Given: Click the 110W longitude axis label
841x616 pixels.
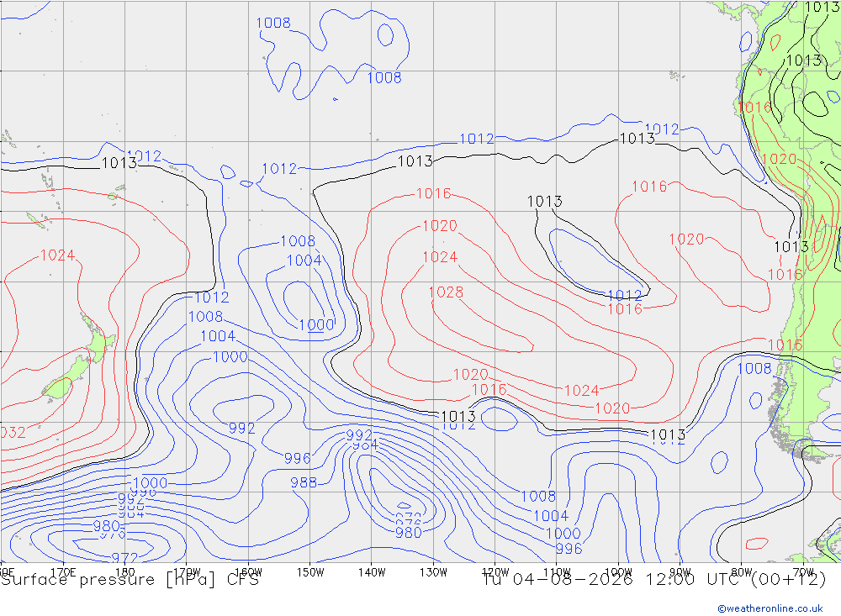Looking at the screenshot, I should pyautogui.click(x=557, y=572).
